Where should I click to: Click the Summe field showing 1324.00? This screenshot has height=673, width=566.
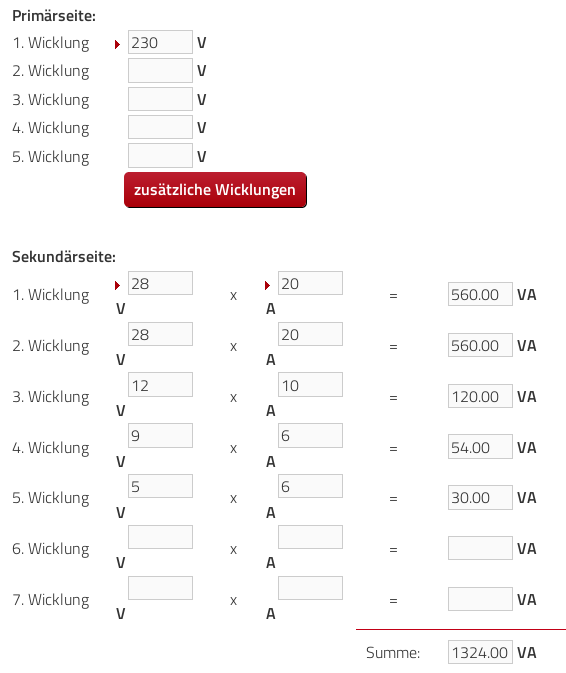click(480, 652)
